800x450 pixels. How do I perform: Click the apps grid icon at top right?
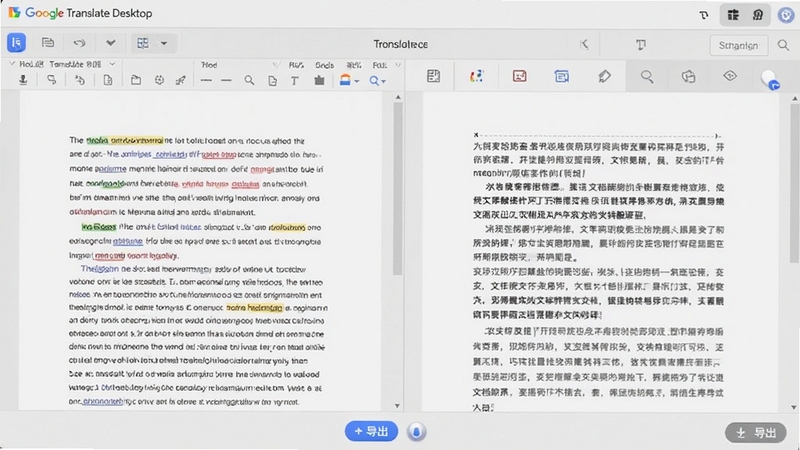[x=733, y=15]
